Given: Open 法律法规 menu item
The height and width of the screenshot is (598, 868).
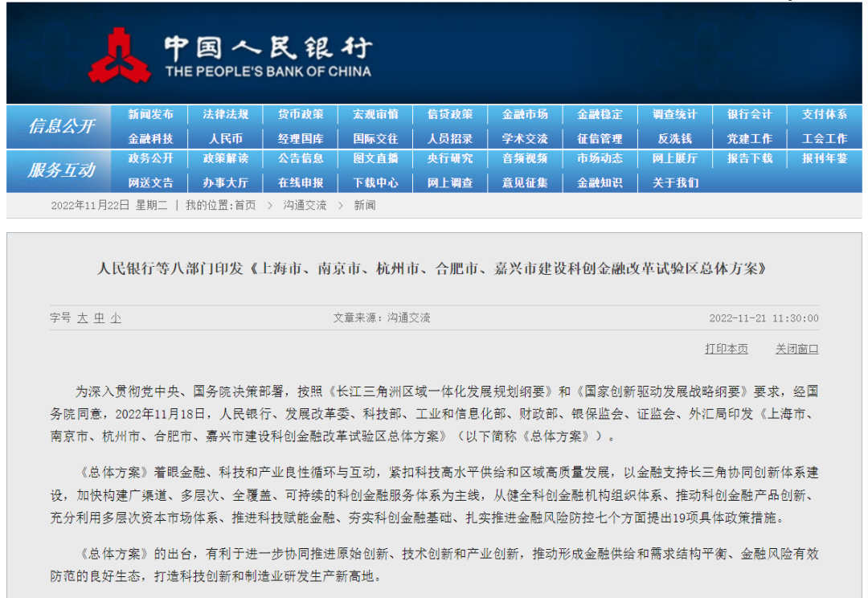Looking at the screenshot, I should point(225,115).
